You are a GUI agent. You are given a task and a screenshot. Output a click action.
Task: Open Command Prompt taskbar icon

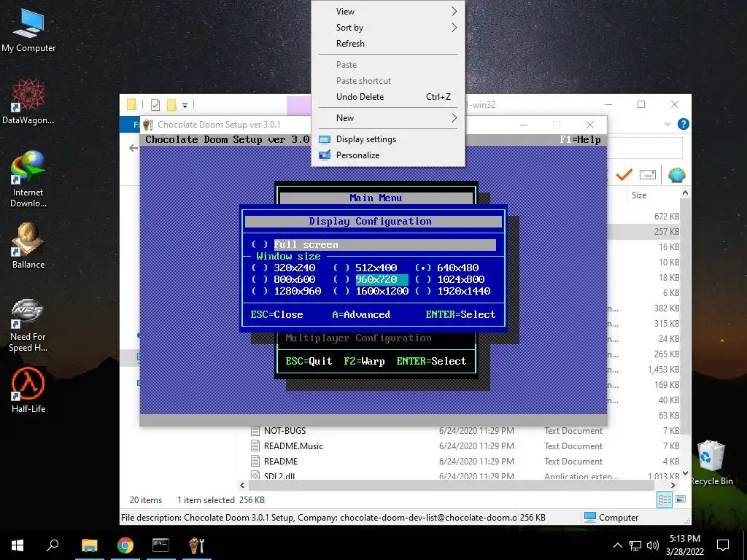(160, 545)
